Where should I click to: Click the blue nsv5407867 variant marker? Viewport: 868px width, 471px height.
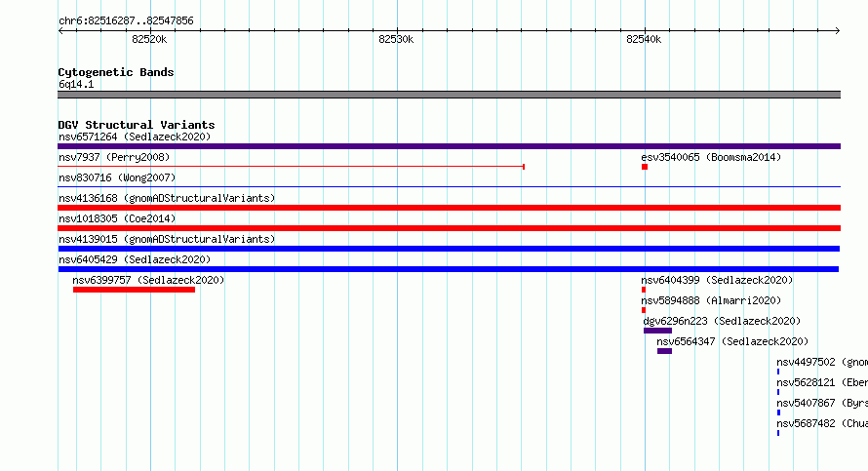[779, 412]
